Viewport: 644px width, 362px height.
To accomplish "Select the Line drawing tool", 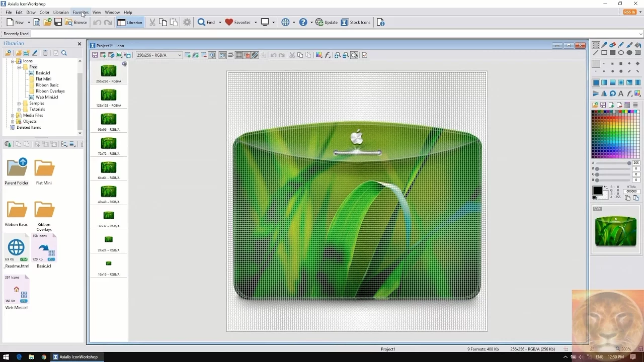I will click(x=596, y=53).
